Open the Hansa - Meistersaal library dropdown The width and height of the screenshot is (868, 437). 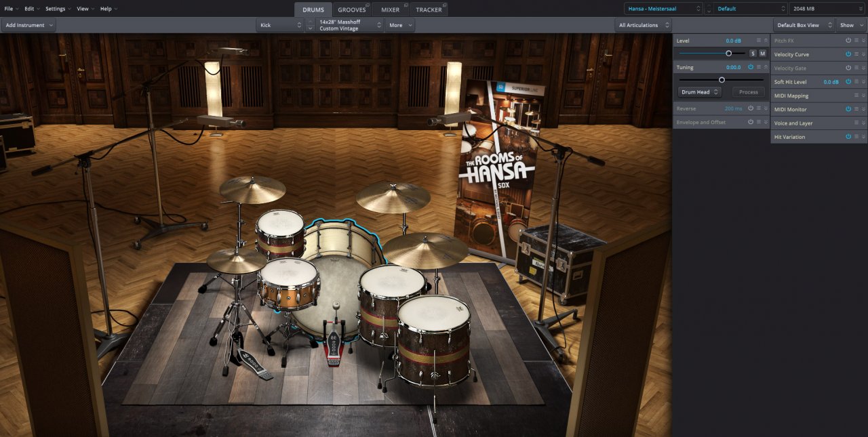[x=665, y=9]
